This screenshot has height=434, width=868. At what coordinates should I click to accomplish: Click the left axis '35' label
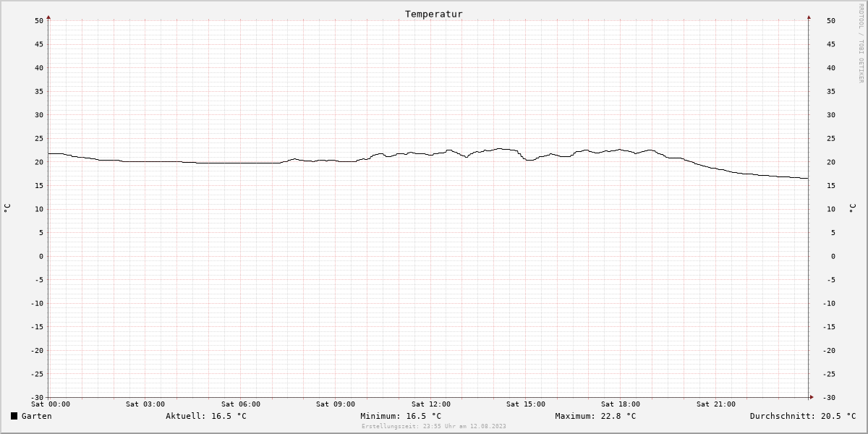[39, 91]
